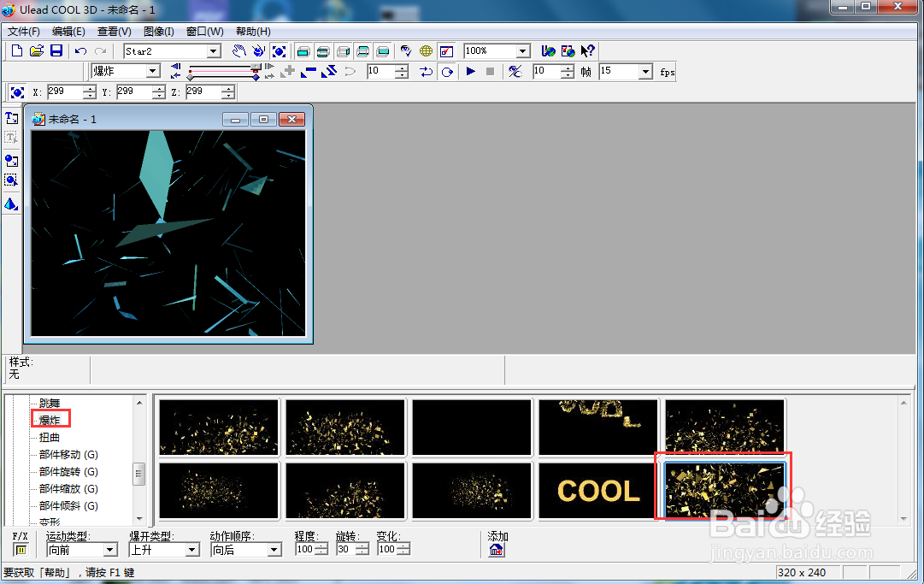Image resolution: width=924 pixels, height=584 pixels.
Task: Open the 查看(V) menu
Action: pyautogui.click(x=115, y=32)
